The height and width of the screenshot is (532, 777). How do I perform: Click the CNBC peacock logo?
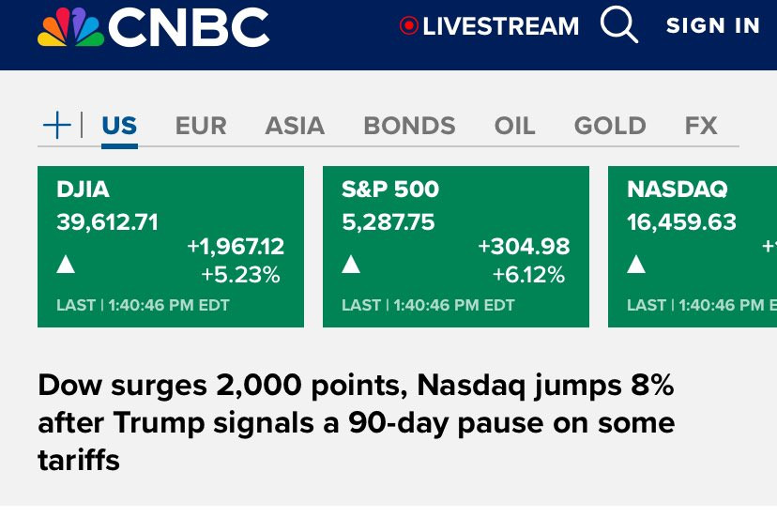[x=71, y=27]
